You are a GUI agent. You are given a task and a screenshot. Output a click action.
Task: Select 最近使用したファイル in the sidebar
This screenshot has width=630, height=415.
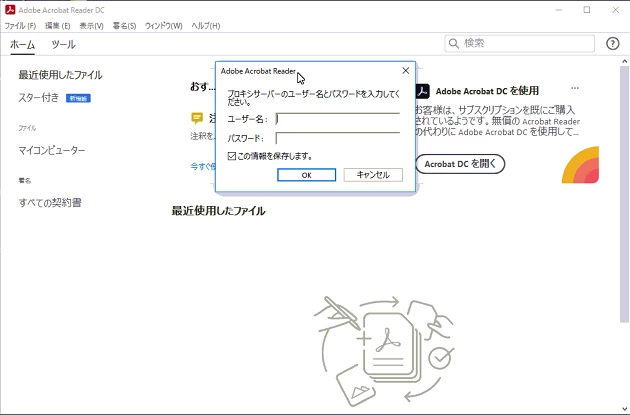(60, 75)
